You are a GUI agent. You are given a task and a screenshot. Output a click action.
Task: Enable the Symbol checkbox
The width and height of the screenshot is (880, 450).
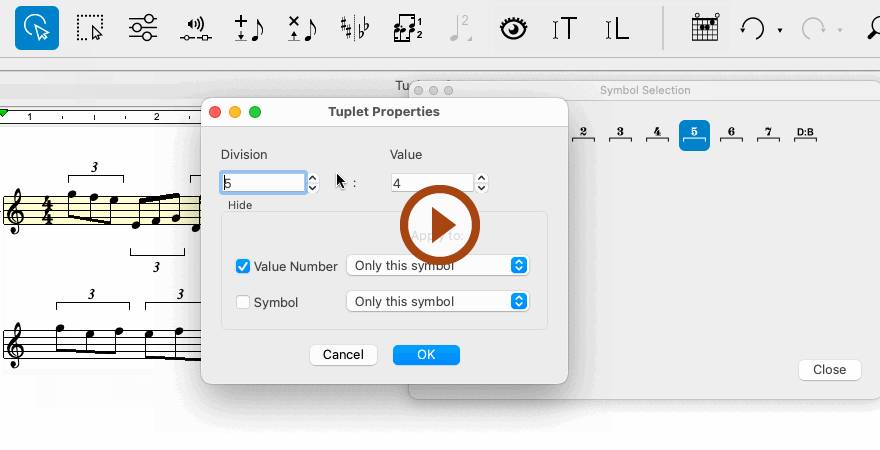click(242, 302)
